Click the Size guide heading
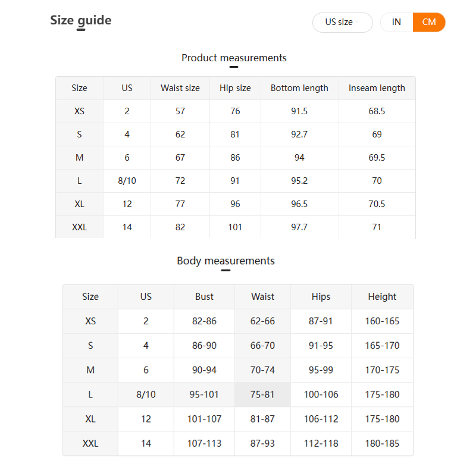The height and width of the screenshot is (476, 476). point(81,21)
